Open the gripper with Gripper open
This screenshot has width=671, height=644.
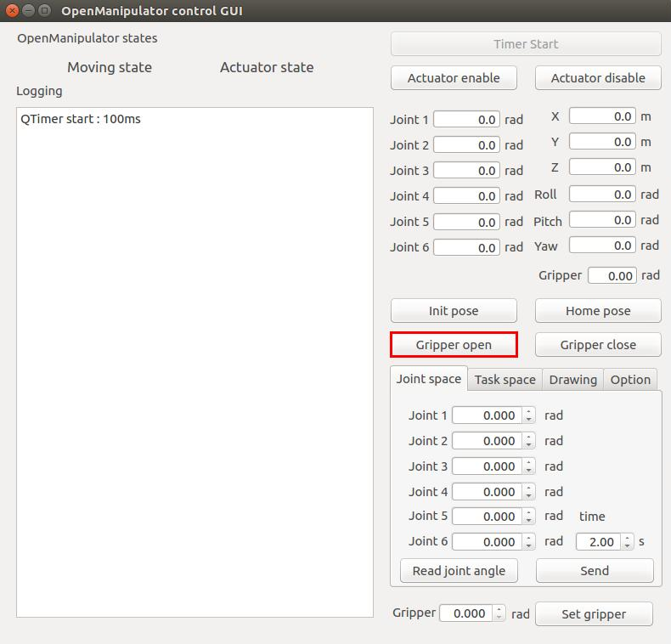click(454, 345)
